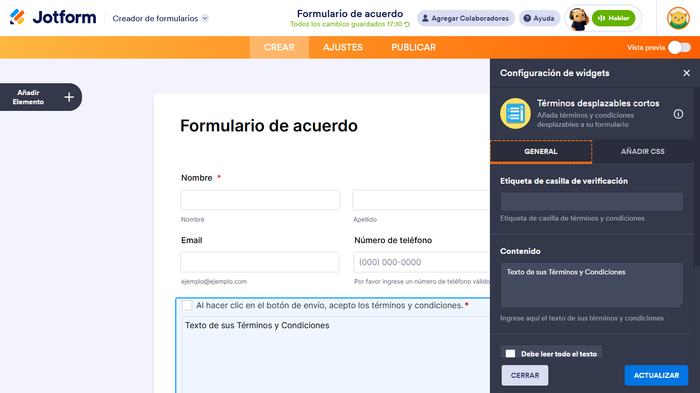
Task: Click the Agregar Colaboradores button
Action: coord(466,18)
